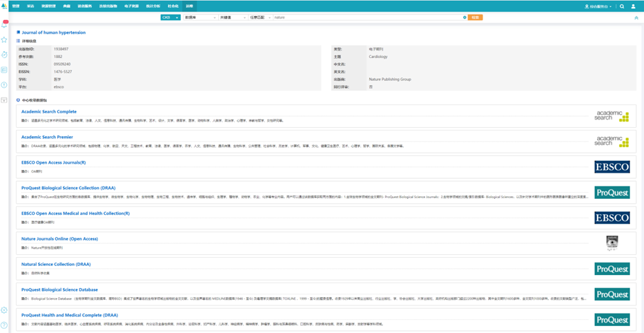This screenshot has width=644, height=333.
Task: Collapse the search bar with double chevron
Action: (x=636, y=18)
